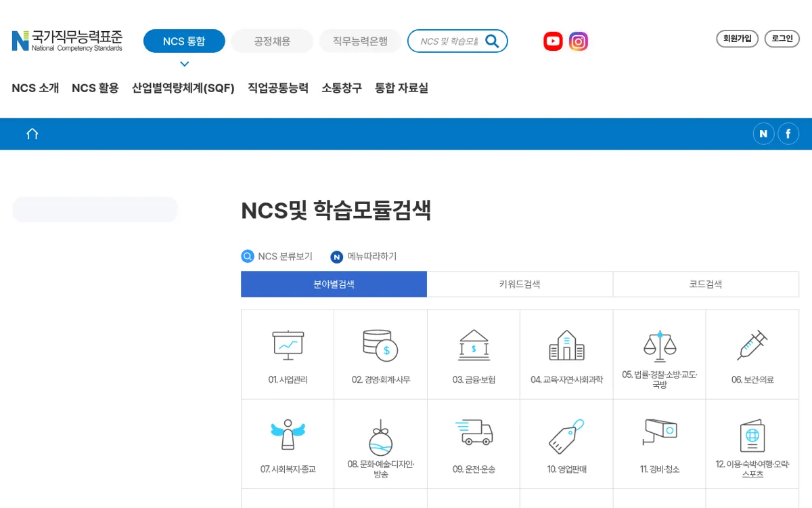Select the 07. 사회복지·종교 angel icon
Image resolution: width=812 pixels, height=508 pixels.
tap(288, 434)
